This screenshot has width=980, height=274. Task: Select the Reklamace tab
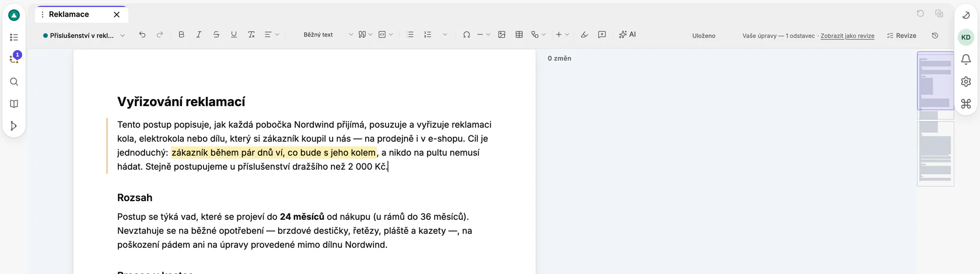[69, 15]
